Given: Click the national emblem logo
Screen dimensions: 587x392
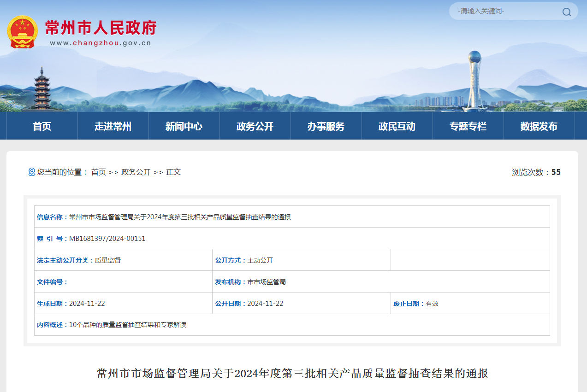Looking at the screenshot, I should [22, 32].
